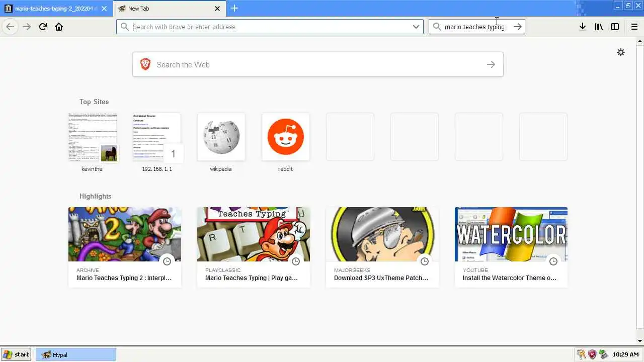Click the rightmost system tray icon before the clock
Screen dimensions: 644x362
point(603,354)
